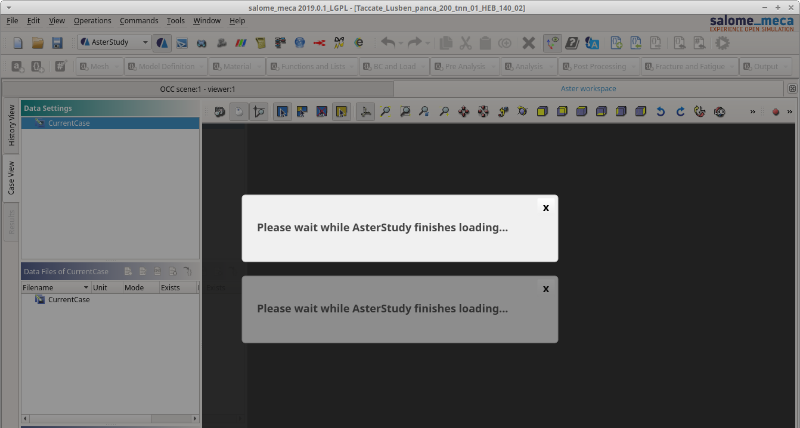
Task: Open the Material commands dropdown
Action: pos(237,66)
